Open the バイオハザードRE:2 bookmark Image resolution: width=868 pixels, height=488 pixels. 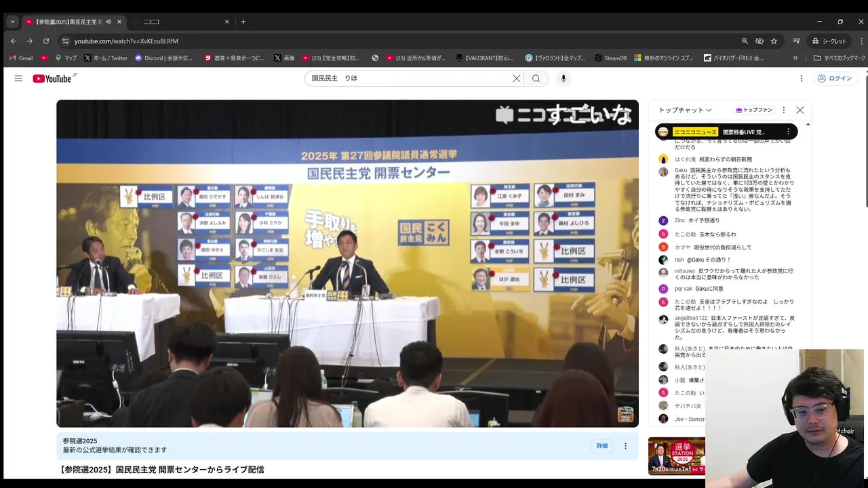pyautogui.click(x=734, y=58)
